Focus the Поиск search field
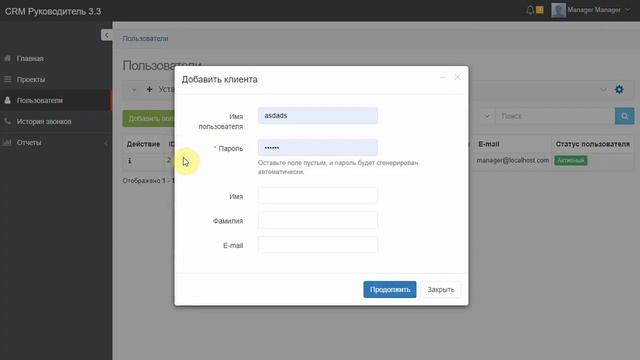The image size is (640, 360). [555, 116]
